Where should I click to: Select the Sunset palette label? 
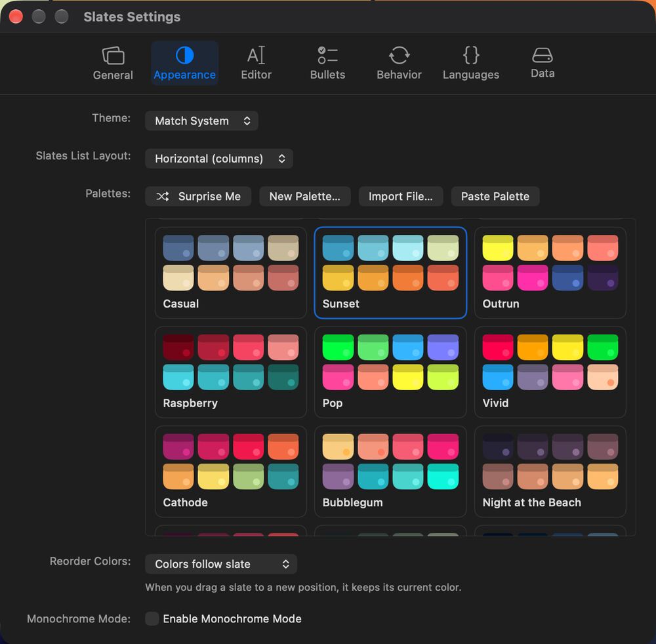341,304
